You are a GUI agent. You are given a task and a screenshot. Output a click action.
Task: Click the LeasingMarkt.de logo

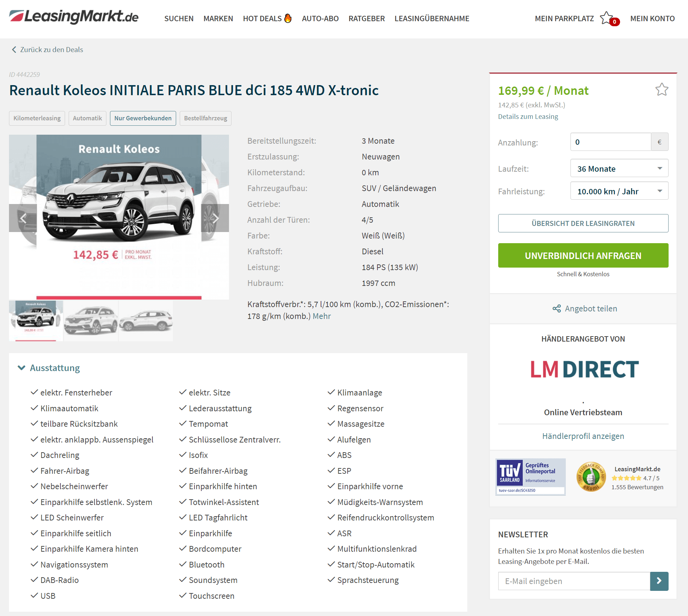tap(74, 17)
